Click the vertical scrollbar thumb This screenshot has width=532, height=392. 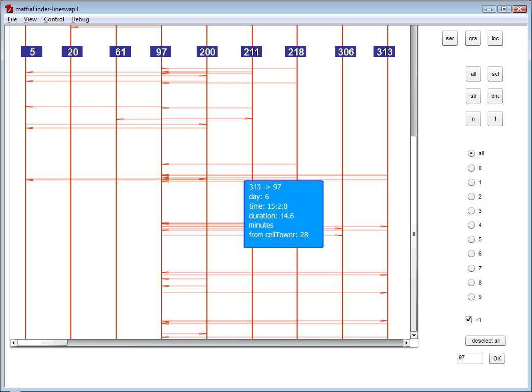[x=414, y=234]
